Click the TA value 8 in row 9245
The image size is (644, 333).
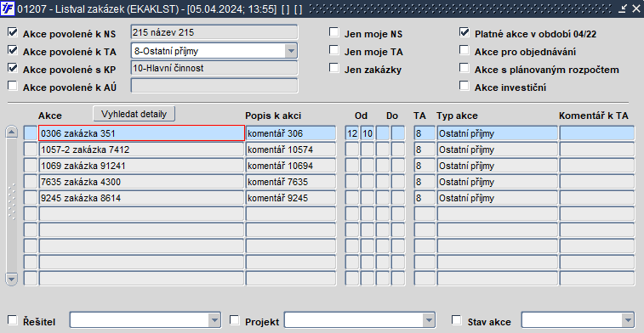click(425, 198)
